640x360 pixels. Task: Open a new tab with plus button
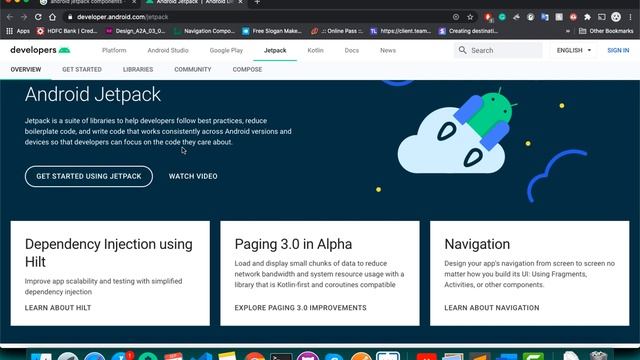tap(257, 2)
